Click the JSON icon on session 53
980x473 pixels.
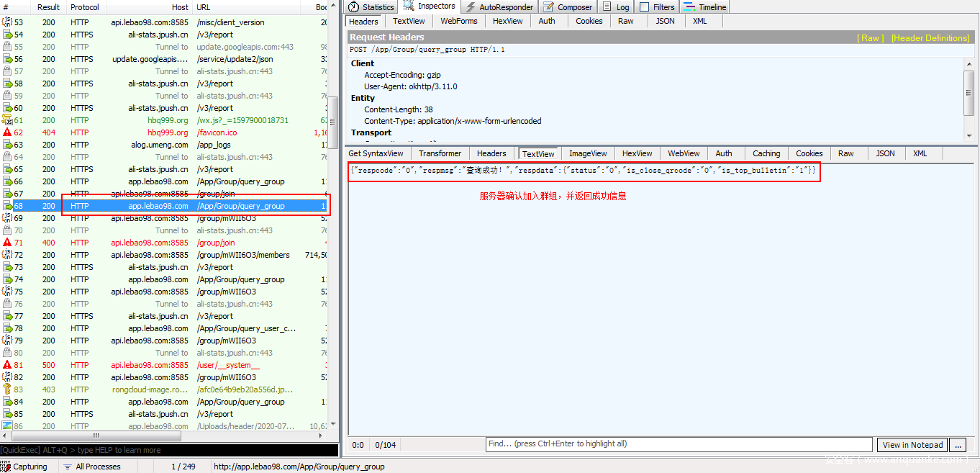tap(7, 22)
